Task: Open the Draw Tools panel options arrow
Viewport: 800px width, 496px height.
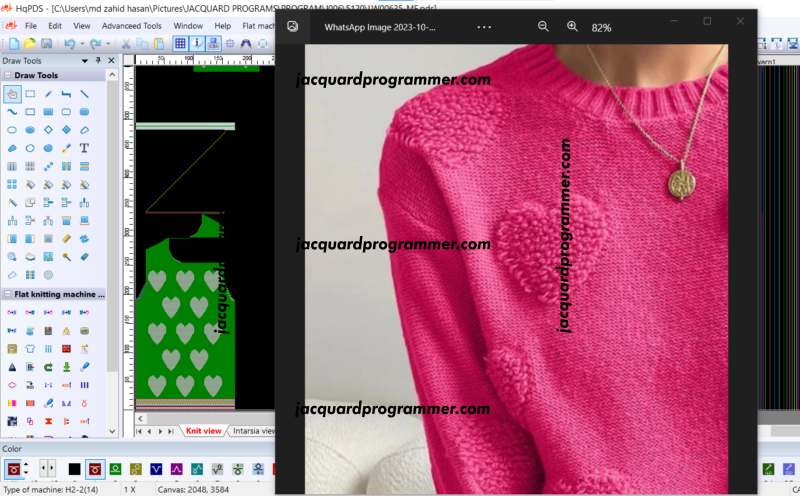Action: coord(85,61)
